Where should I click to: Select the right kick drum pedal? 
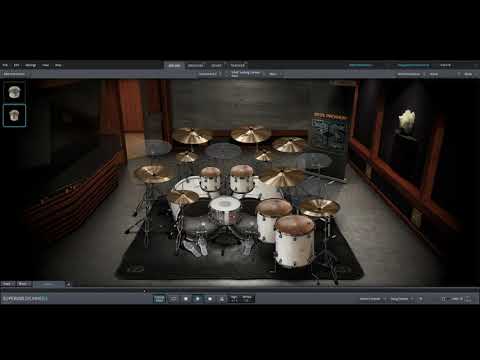(248, 247)
